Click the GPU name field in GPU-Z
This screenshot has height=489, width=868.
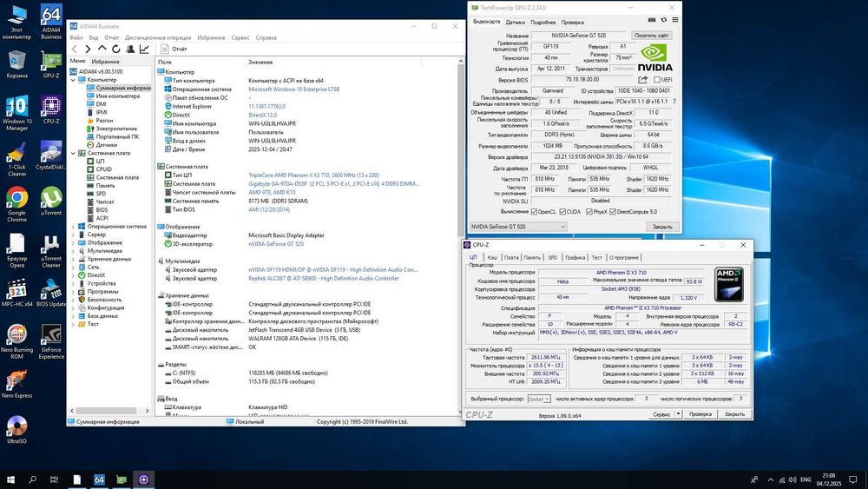coord(578,35)
